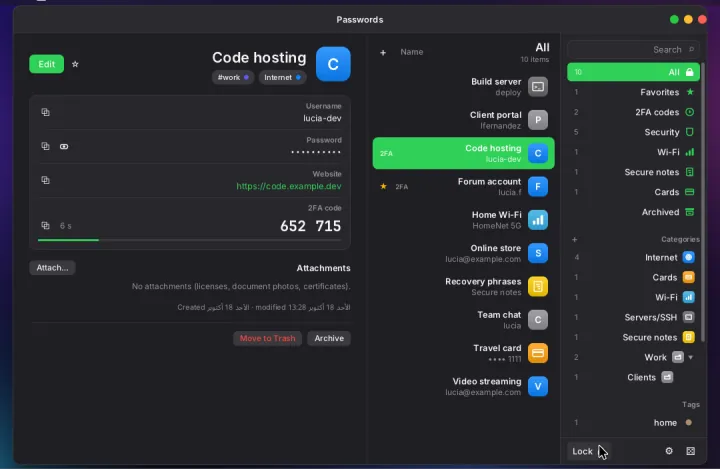Select the yellow Secure notes category
The height and width of the screenshot is (469, 720).
633,338
